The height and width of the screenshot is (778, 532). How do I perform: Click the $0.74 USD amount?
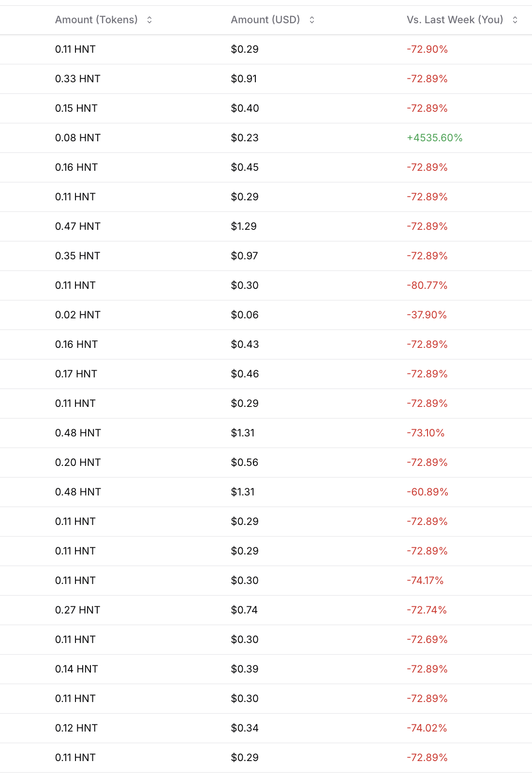click(x=244, y=610)
